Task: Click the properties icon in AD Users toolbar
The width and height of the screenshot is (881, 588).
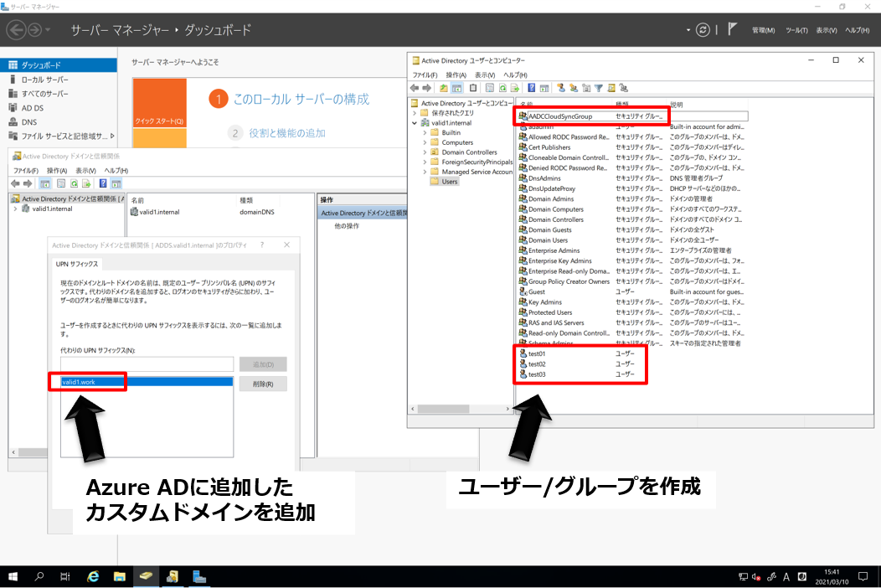Action: point(489,88)
